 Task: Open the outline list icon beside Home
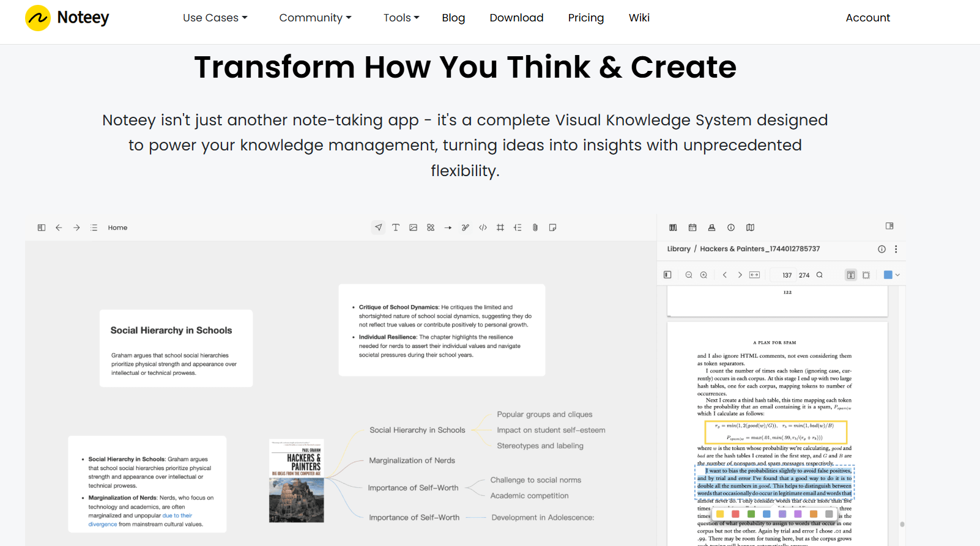pos(94,227)
